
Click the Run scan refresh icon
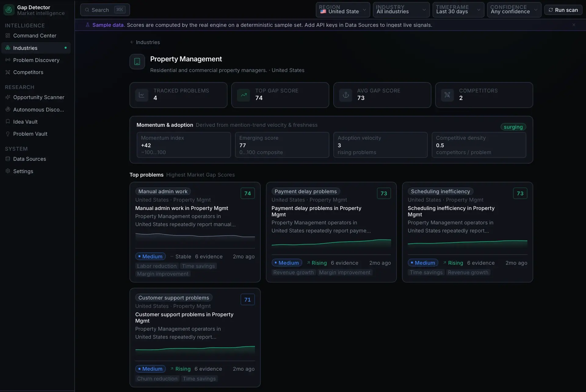(x=551, y=10)
